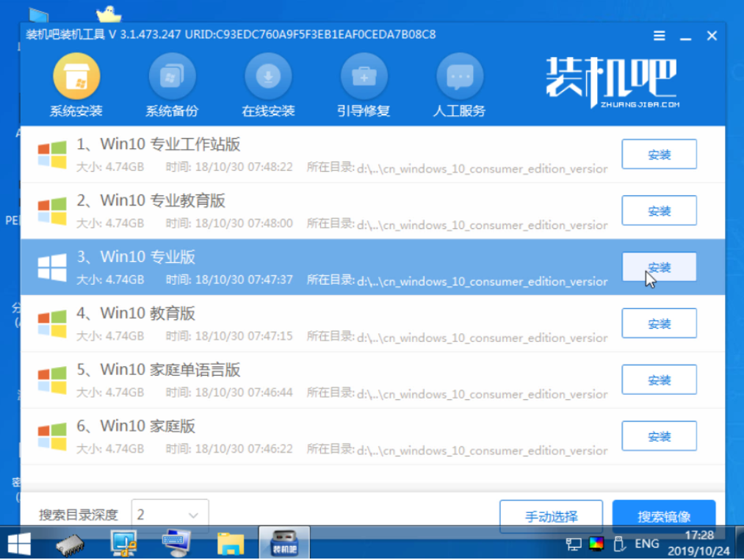
Task: Click timestamp 18/10/30 07:46:22
Action: point(244,449)
